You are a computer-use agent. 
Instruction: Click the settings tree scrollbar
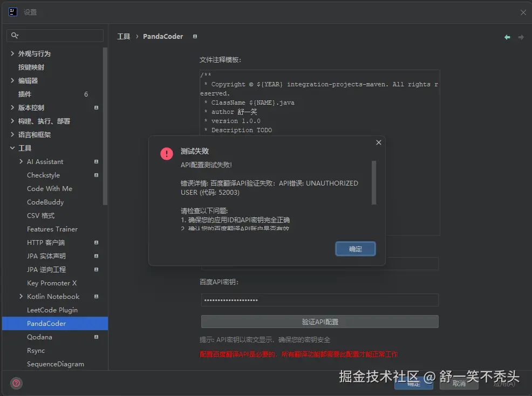(105, 126)
